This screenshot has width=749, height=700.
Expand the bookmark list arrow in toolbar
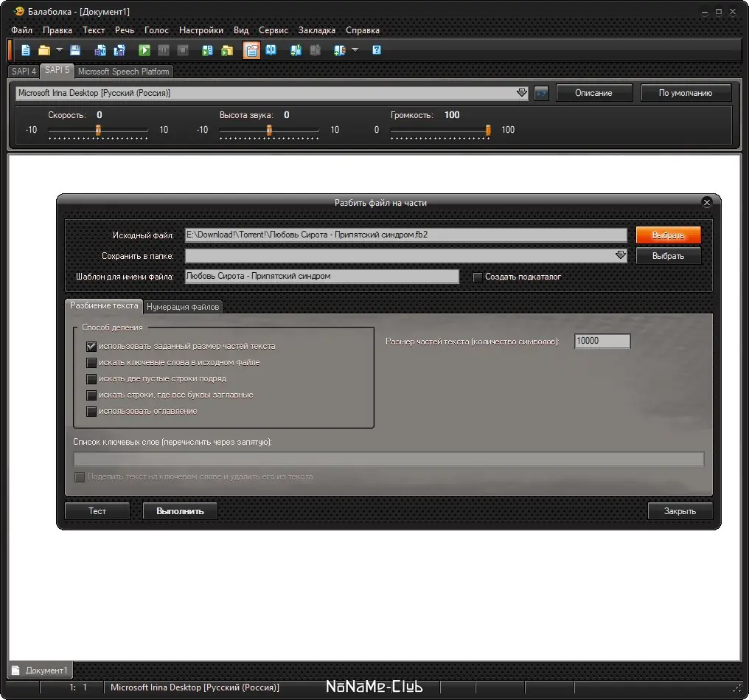coord(355,49)
